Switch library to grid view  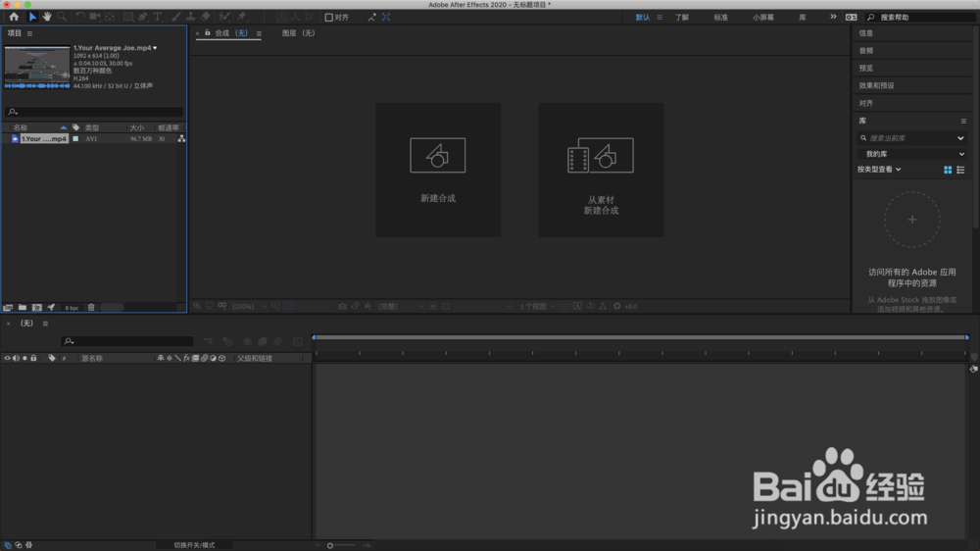click(x=948, y=170)
